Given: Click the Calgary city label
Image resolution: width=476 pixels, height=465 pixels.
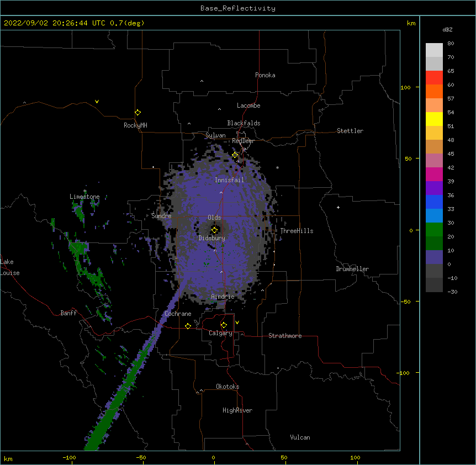Looking at the screenshot, I should [x=220, y=333].
